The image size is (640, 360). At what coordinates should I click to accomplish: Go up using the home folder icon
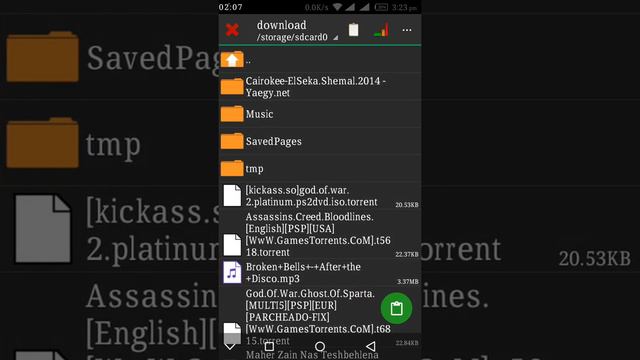[232, 60]
